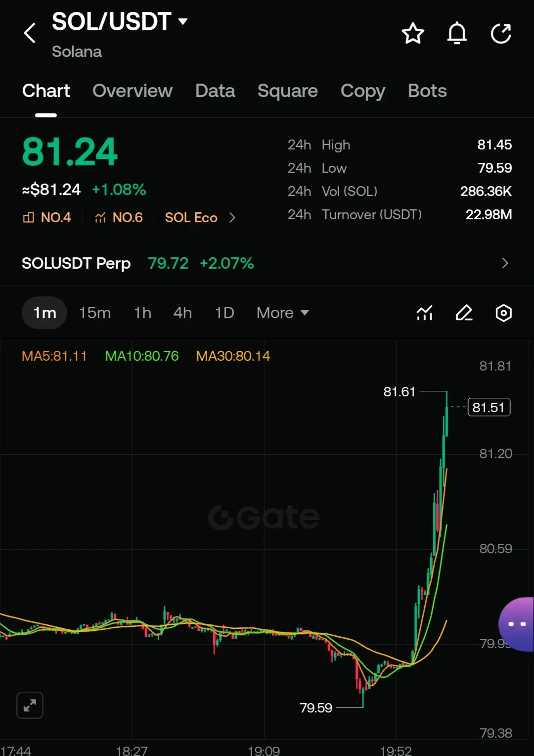Tap the 24h High value 81.45
This screenshot has height=756, width=534.
(x=494, y=145)
